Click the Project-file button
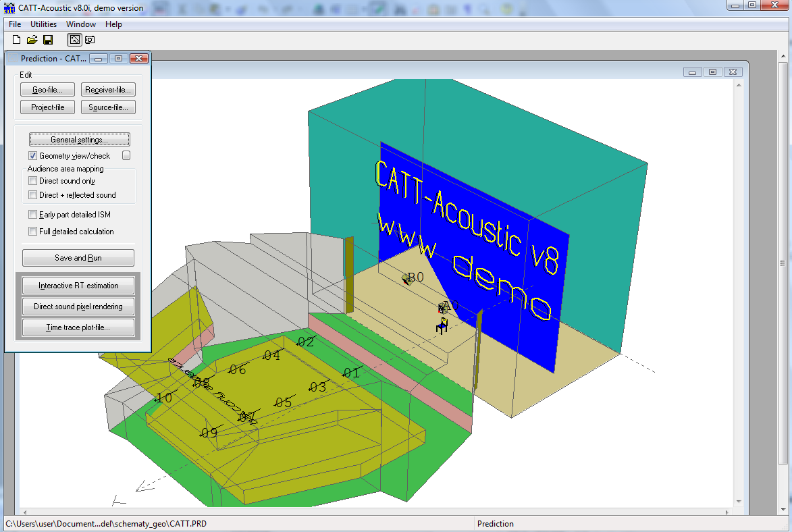The width and height of the screenshot is (792, 532). coord(47,107)
